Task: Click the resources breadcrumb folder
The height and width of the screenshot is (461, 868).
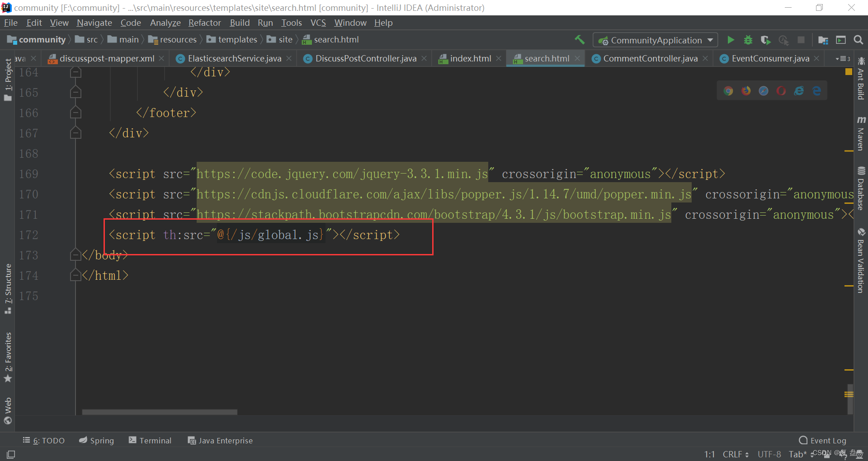Action: (x=173, y=40)
